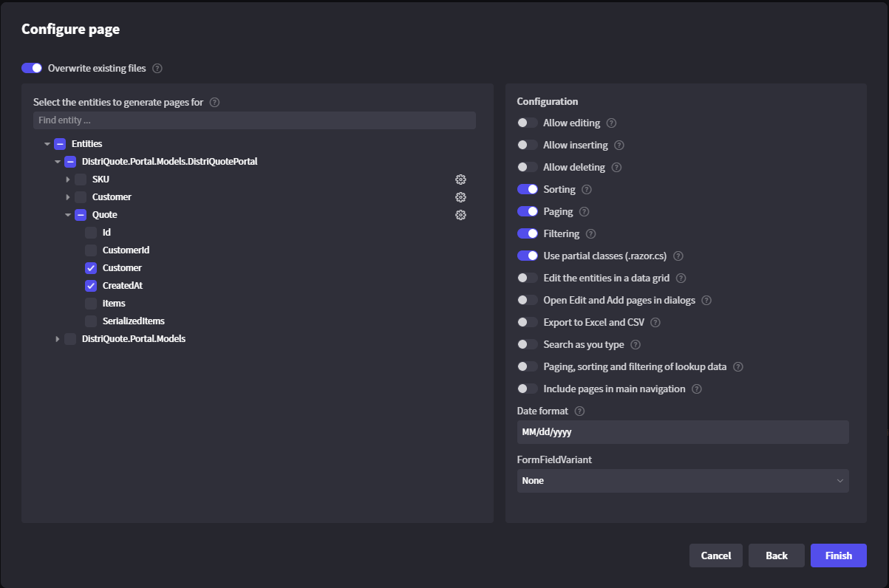Viewport: 889px width, 588px height.
Task: Collapse the Quote entity node
Action: pos(68,215)
